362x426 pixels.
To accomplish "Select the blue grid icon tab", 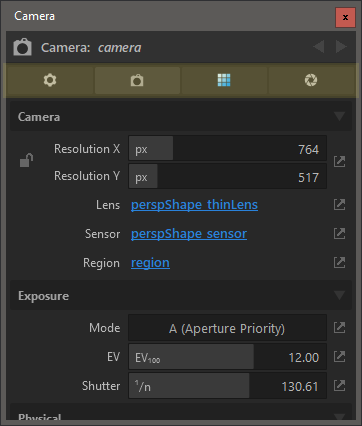I will (224, 80).
